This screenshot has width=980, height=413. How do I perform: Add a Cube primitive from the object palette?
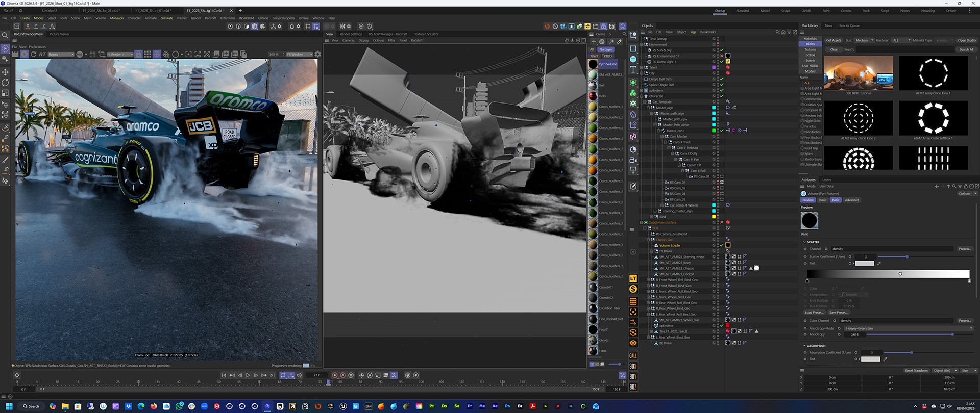[x=633, y=59]
